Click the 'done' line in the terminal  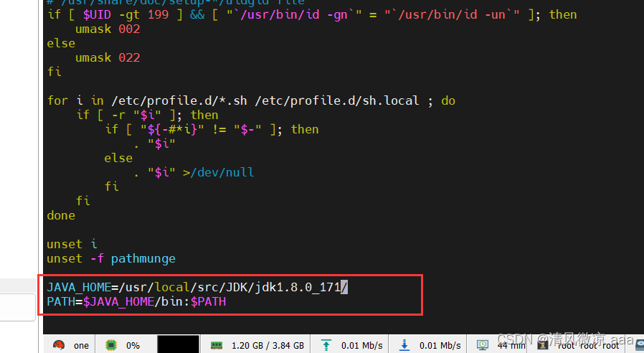pos(61,215)
